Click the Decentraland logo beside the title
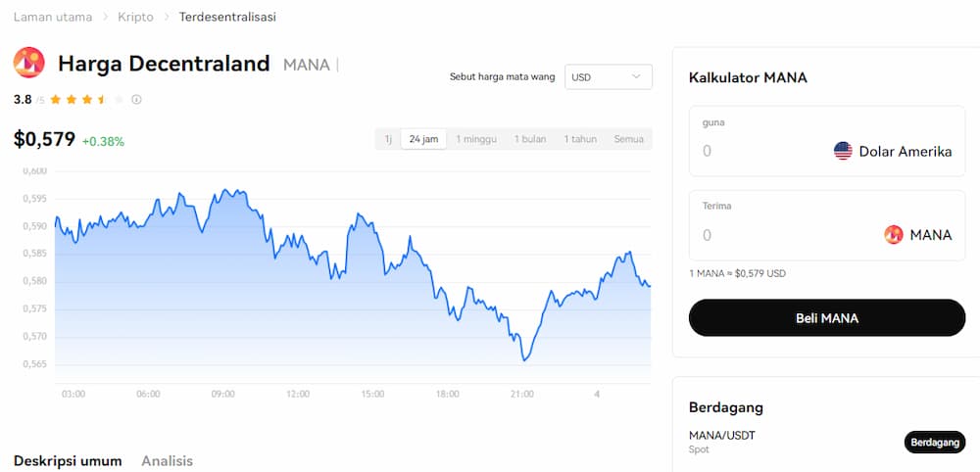This screenshot has width=980, height=472. coord(28,63)
